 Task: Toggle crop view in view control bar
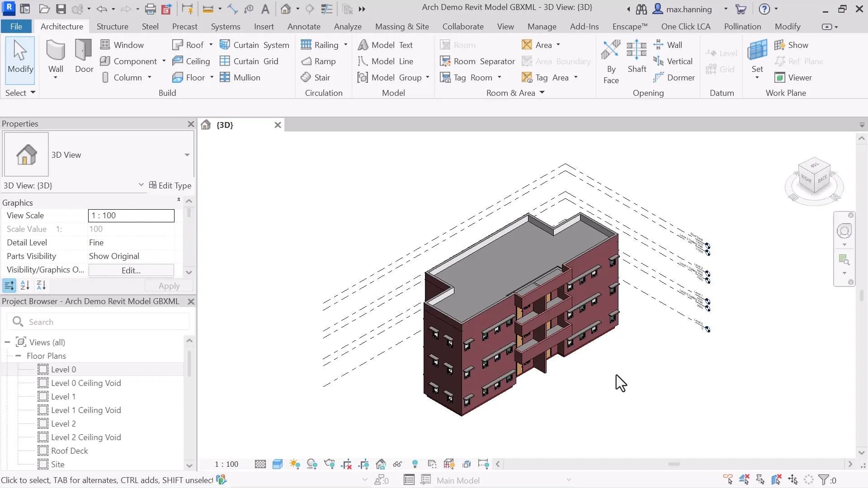(x=347, y=464)
